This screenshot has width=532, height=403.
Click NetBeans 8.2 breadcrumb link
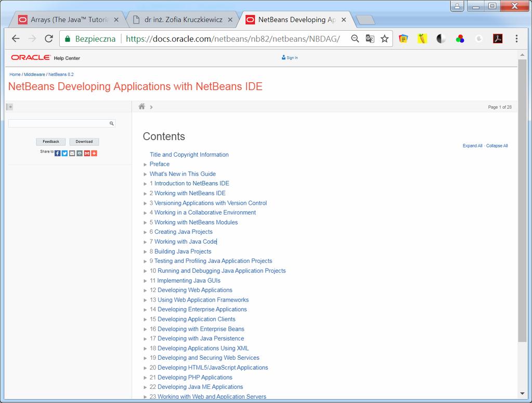pos(61,74)
